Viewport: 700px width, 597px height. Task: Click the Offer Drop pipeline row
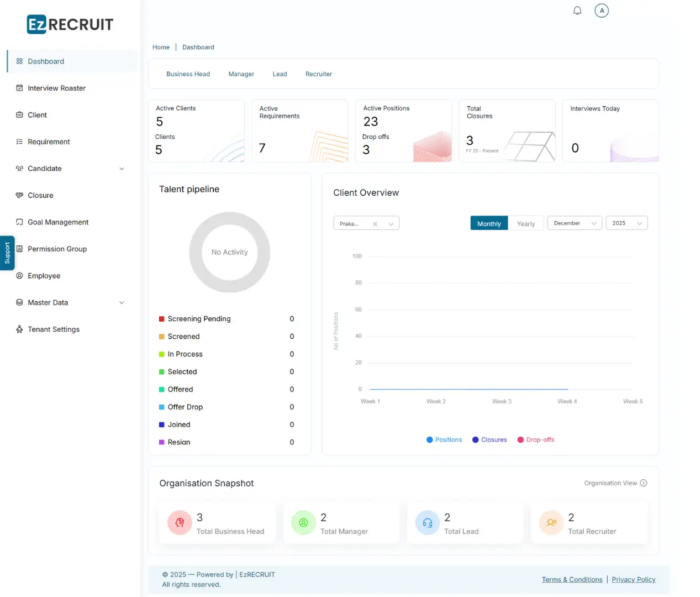pyautogui.click(x=227, y=407)
